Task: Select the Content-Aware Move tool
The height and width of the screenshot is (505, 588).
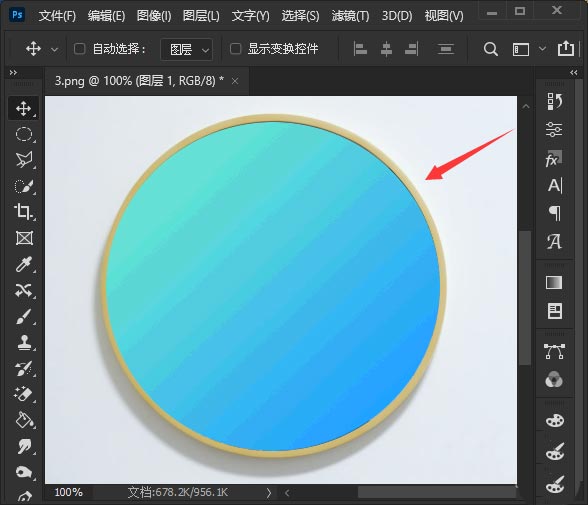Action: [24, 291]
